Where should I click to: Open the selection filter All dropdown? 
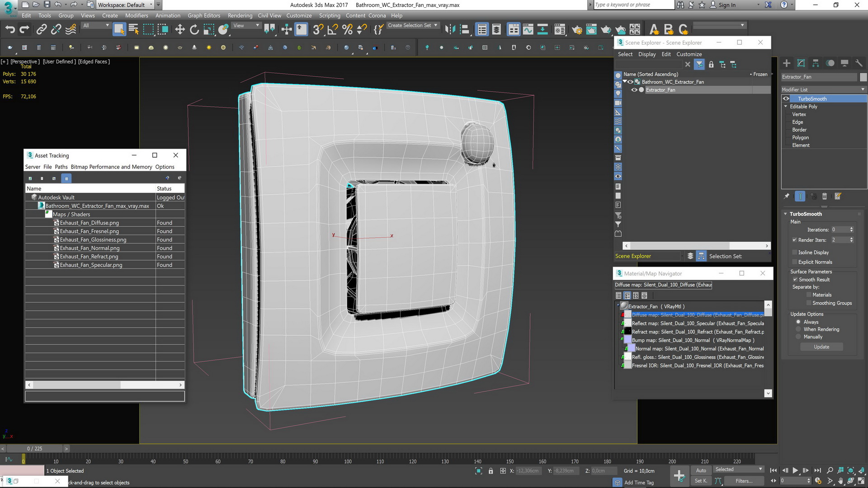tap(96, 26)
